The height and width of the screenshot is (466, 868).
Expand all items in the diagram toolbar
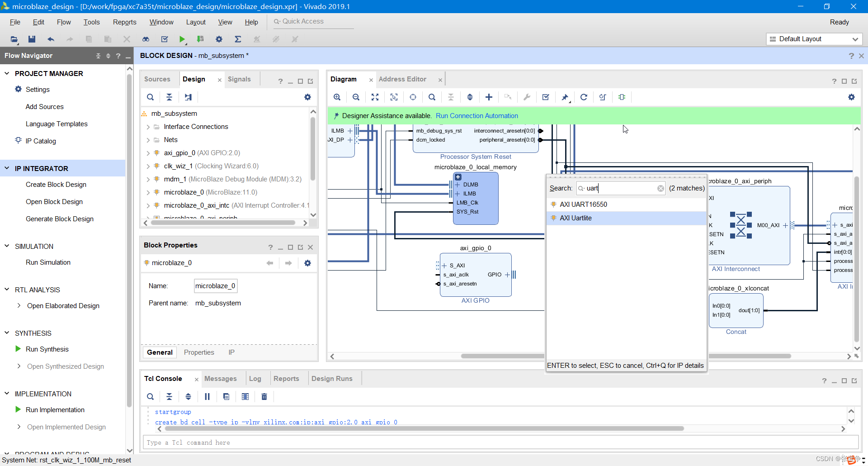point(470,97)
